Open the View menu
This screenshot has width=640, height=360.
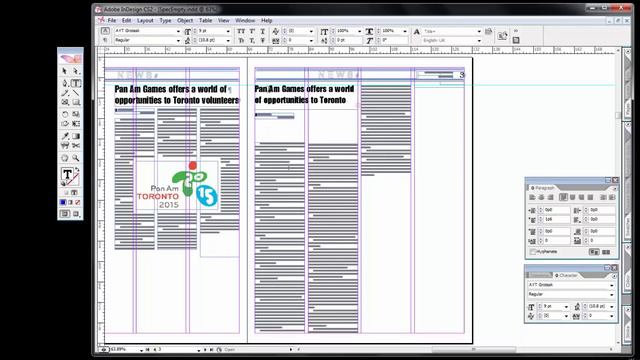point(224,20)
